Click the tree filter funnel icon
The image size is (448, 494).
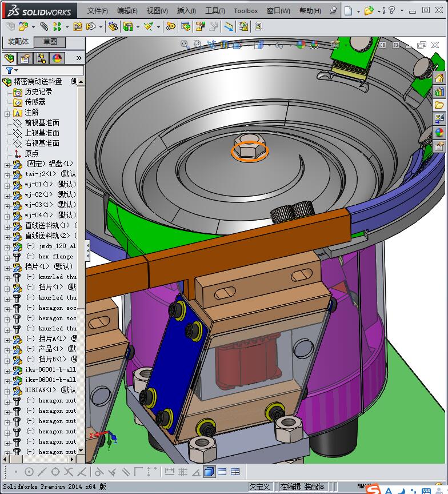tap(10, 70)
